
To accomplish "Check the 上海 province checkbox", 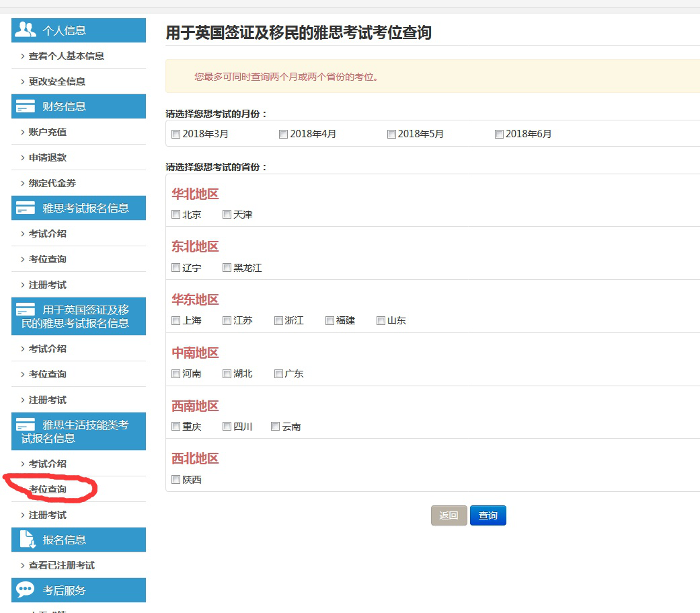I will 176,321.
